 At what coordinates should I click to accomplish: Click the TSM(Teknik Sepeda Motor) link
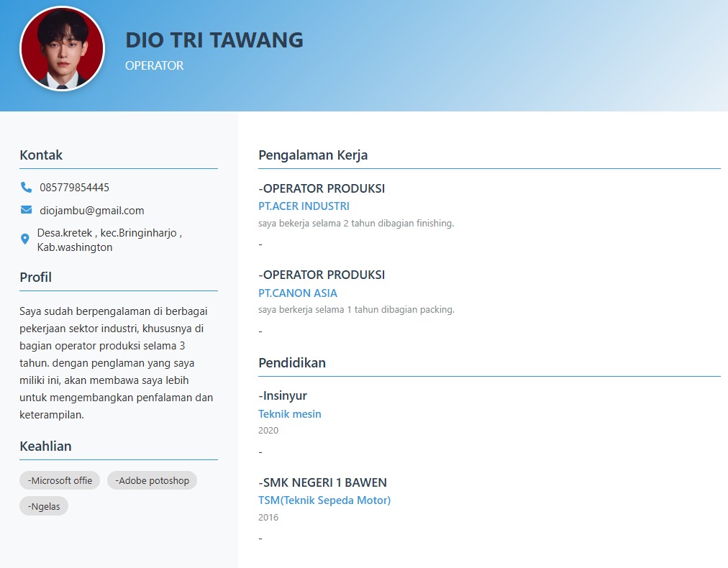click(x=324, y=500)
